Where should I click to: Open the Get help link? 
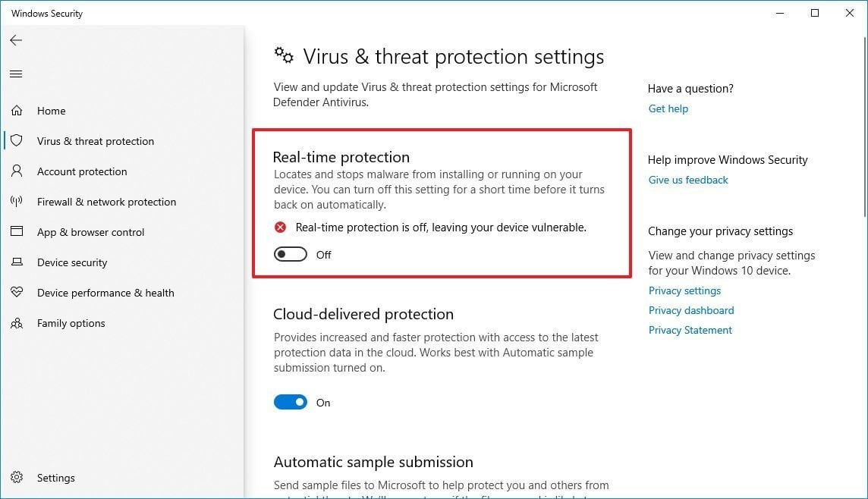(668, 108)
